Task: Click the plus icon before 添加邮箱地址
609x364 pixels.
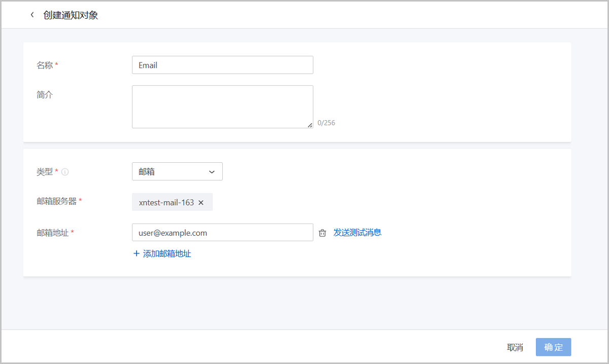Action: click(136, 253)
